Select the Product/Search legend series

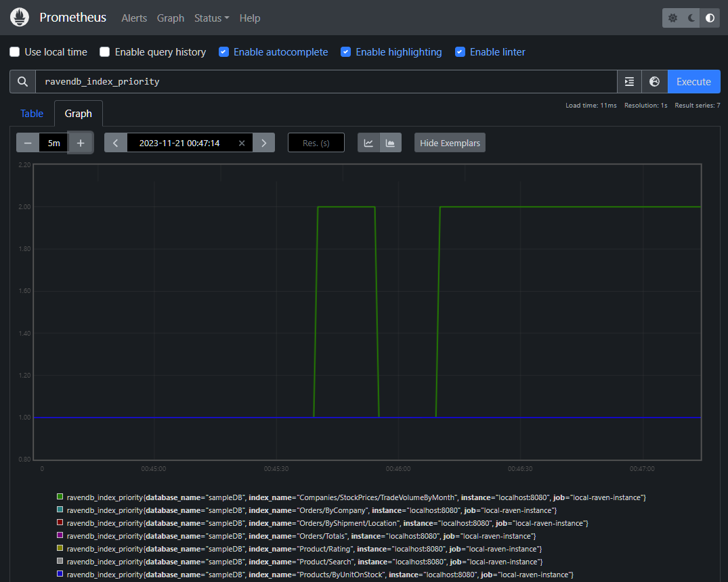click(x=305, y=562)
